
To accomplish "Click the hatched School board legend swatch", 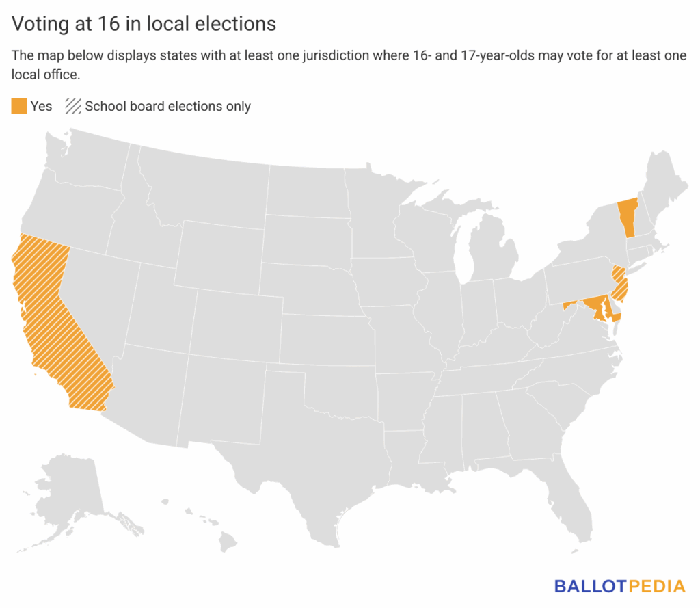I will pyautogui.click(x=72, y=106).
